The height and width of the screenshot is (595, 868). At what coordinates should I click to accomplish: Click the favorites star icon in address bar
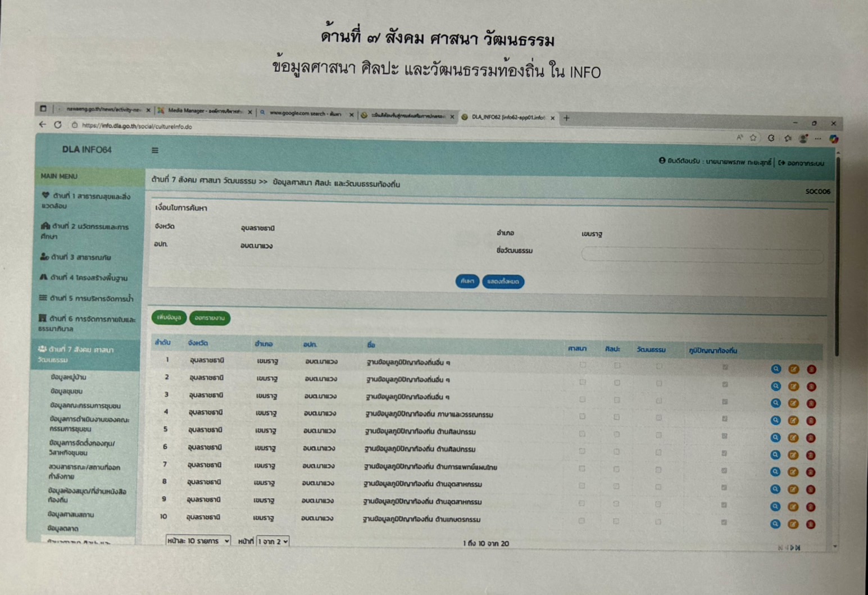click(x=753, y=138)
